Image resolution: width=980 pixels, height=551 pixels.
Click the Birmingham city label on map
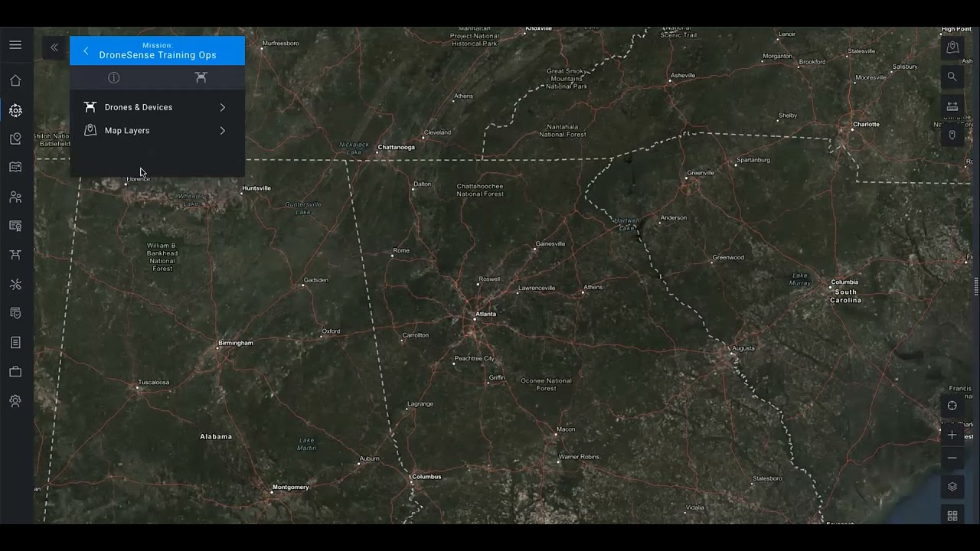click(x=236, y=343)
